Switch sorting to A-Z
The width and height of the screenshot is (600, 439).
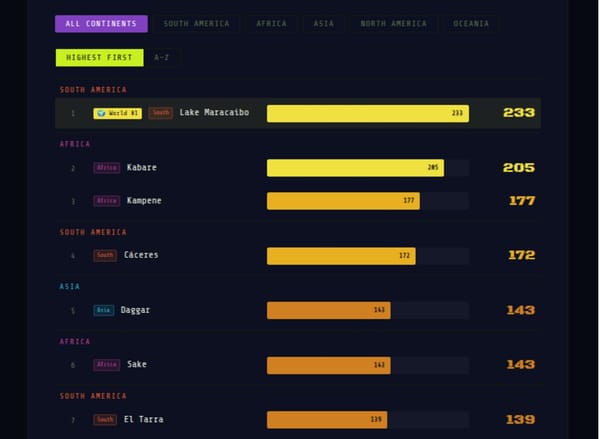coord(162,58)
